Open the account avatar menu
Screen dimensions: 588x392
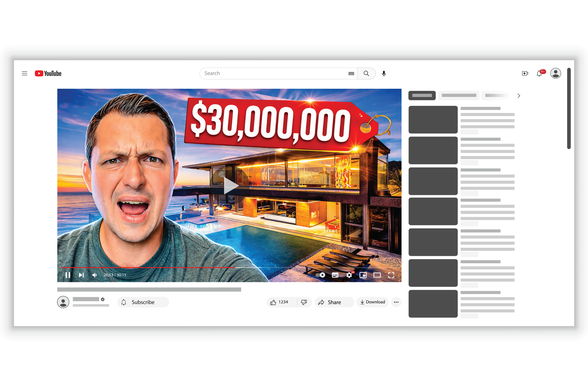coord(555,74)
